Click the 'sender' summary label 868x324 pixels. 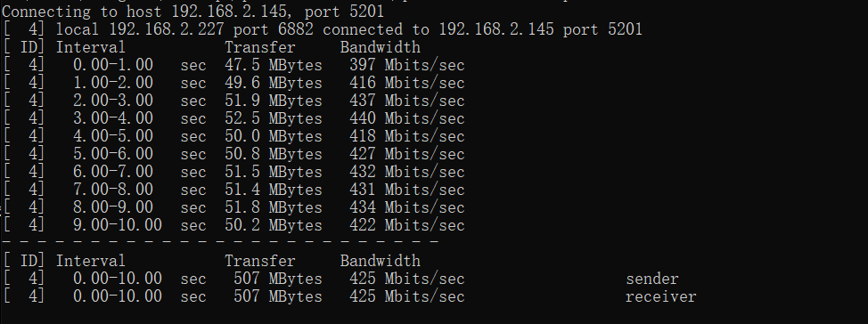pos(652,279)
